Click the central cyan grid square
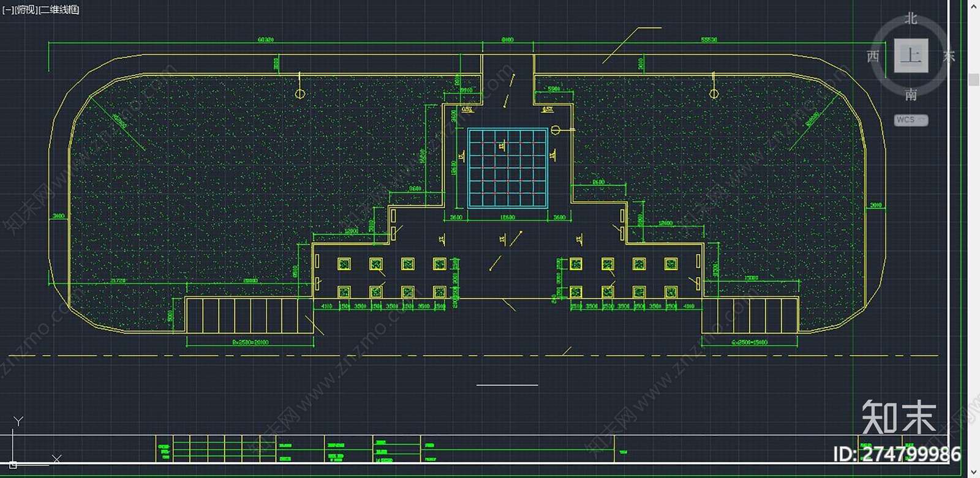Viewport: 980px width, 478px height. point(508,168)
